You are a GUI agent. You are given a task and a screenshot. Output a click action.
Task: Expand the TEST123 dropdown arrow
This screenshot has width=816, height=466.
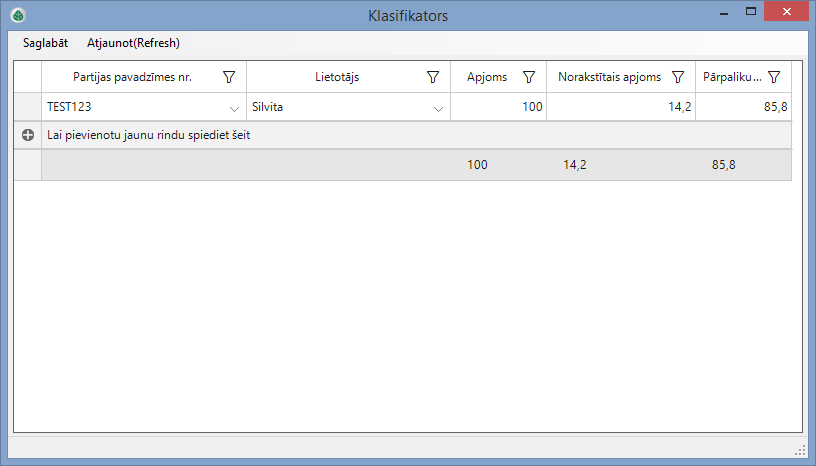click(x=234, y=108)
